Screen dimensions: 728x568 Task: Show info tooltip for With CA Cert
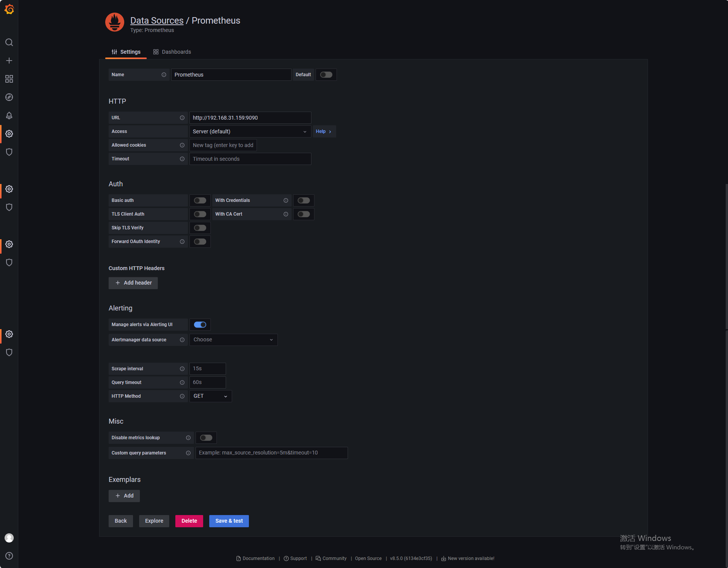[x=286, y=214]
